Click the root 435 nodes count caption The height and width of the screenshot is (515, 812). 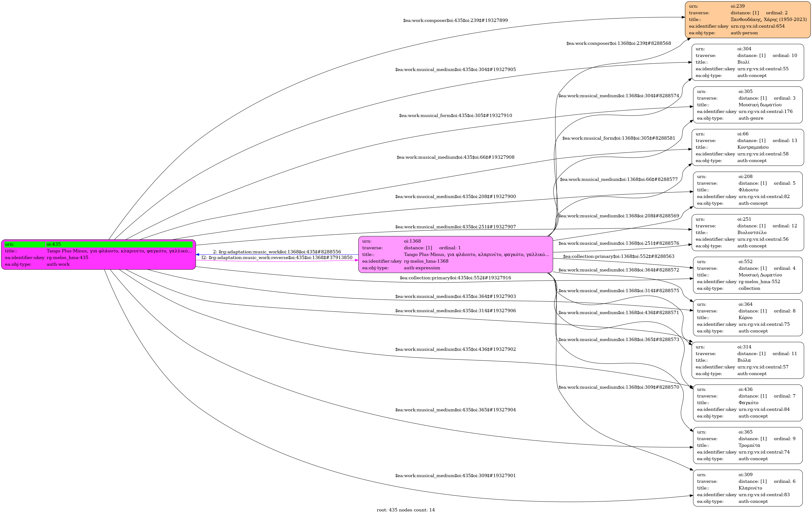(x=406, y=510)
